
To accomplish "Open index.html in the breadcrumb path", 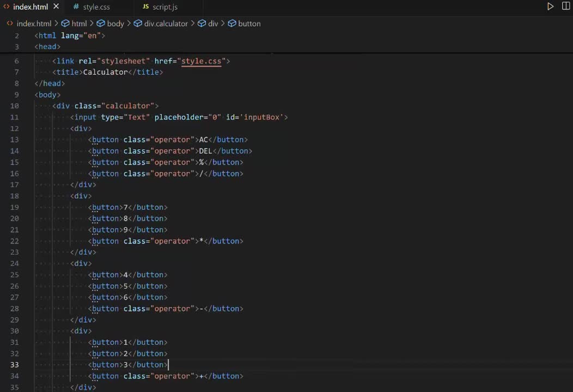I will coord(34,23).
